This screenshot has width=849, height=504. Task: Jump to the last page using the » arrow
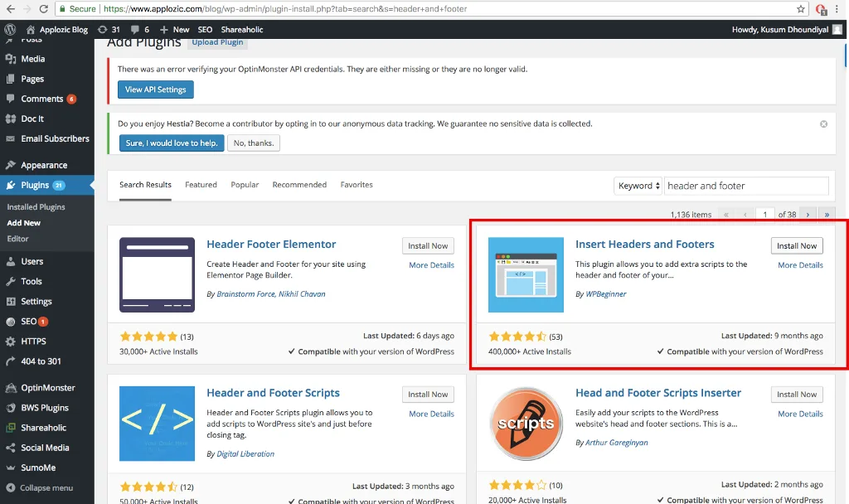pos(826,213)
